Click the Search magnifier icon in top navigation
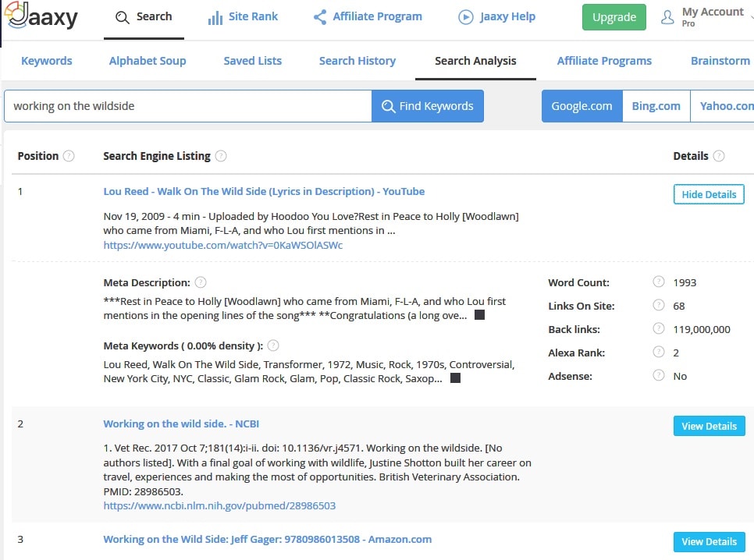754x560 pixels. pyautogui.click(x=122, y=17)
